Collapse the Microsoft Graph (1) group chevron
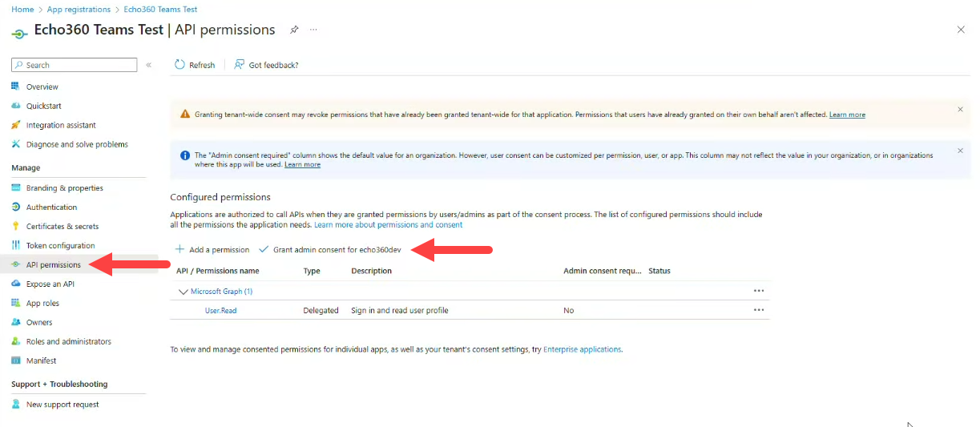 coord(183,292)
